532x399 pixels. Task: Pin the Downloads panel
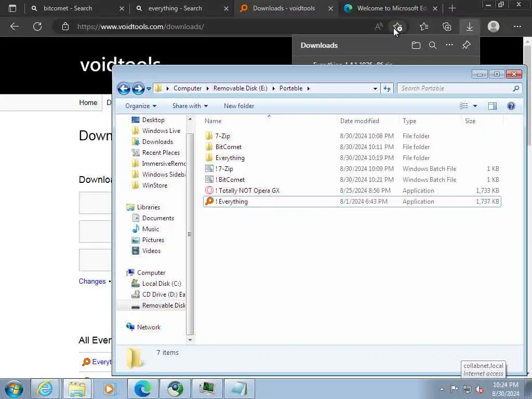[x=466, y=45]
